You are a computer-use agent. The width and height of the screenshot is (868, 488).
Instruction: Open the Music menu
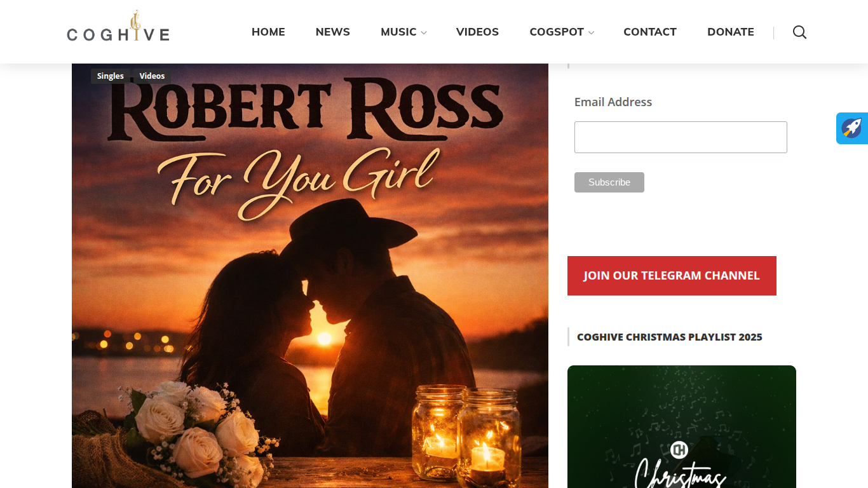(x=398, y=32)
